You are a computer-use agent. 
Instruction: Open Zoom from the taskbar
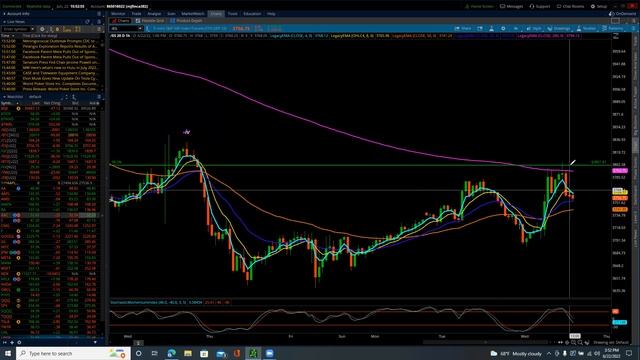point(269,353)
